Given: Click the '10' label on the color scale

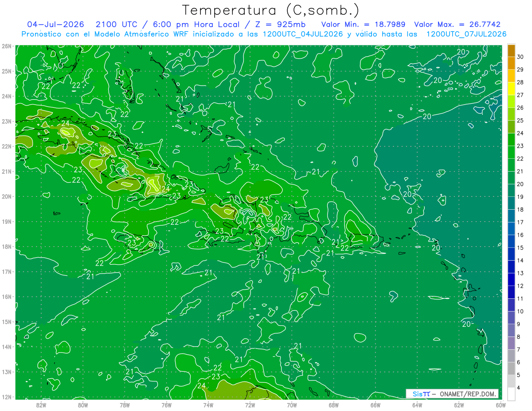Looking at the screenshot, I should click(520, 311).
